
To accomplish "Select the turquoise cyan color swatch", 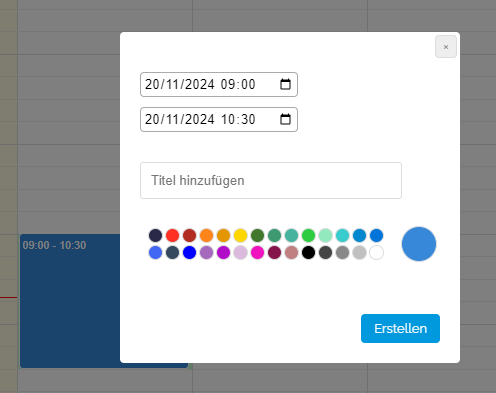I will pos(342,235).
